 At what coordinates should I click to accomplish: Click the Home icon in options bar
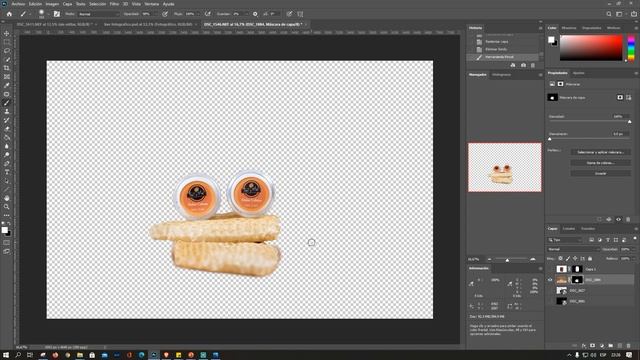click(9, 14)
